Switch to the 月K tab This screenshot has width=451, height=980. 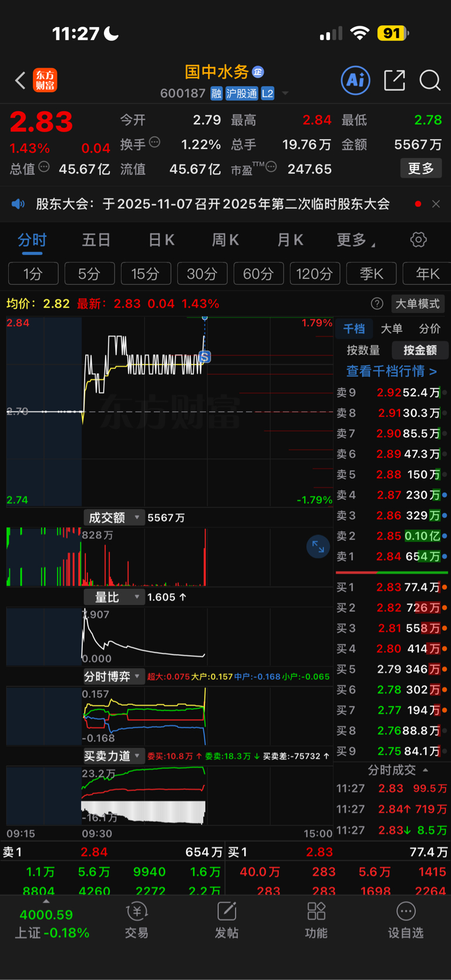pyautogui.click(x=290, y=240)
